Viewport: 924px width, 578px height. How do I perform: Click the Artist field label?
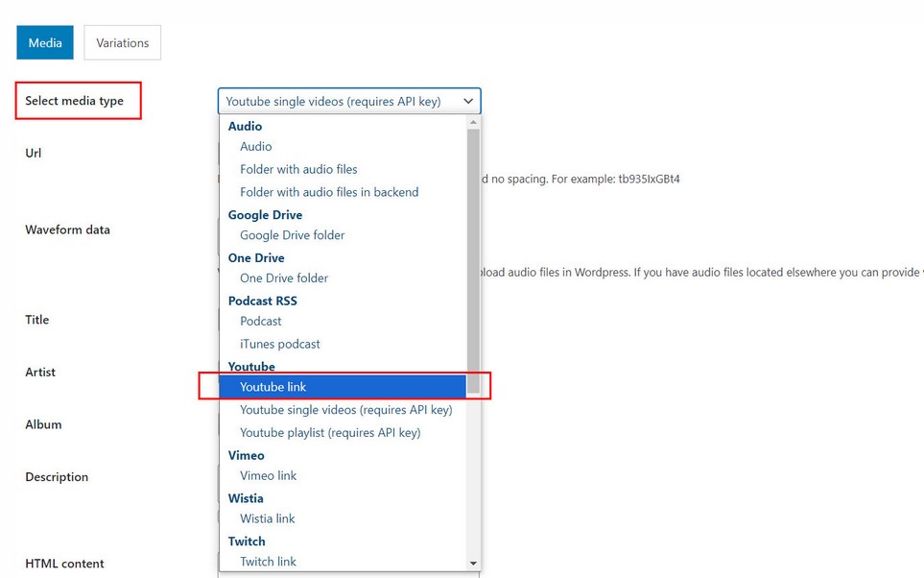click(x=40, y=373)
